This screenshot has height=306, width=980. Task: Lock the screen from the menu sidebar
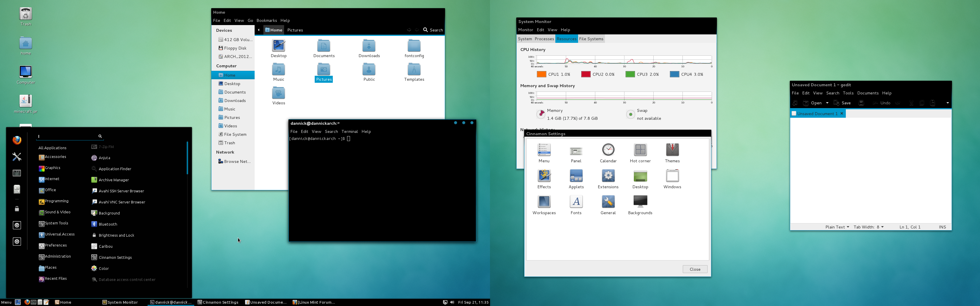(17, 209)
